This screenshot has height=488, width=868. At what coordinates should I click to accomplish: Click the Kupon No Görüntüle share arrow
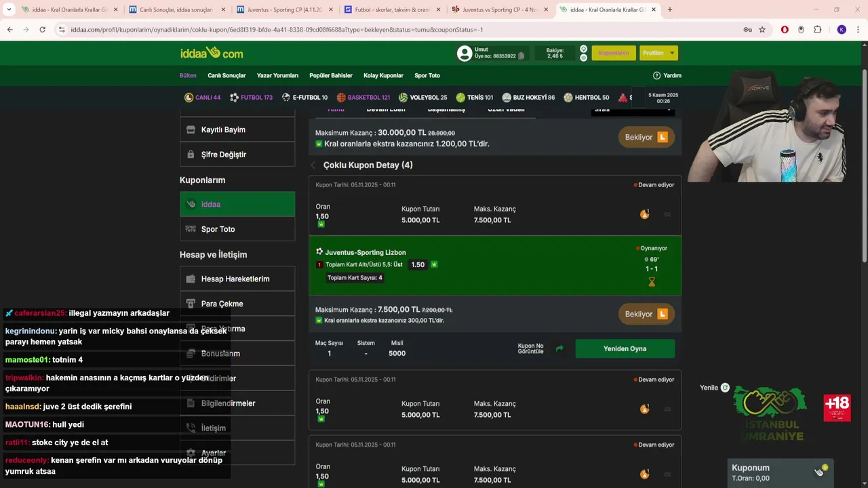tap(559, 348)
